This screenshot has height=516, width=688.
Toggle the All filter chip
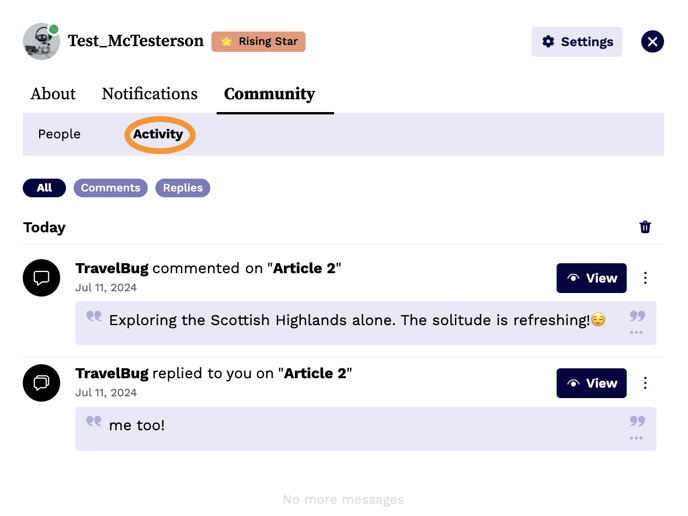(x=44, y=188)
